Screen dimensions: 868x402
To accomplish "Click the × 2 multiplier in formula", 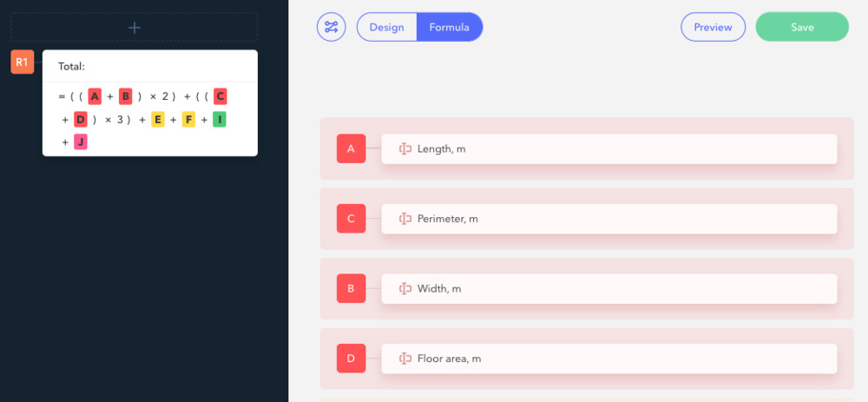I will 159,97.
